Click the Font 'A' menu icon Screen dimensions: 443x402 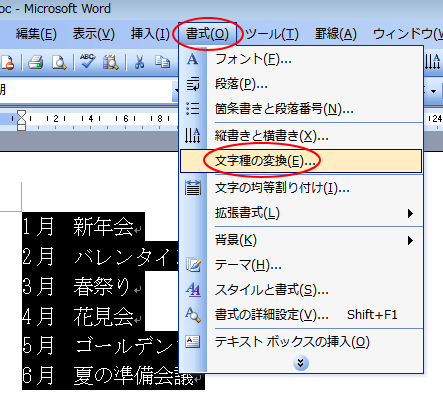click(193, 60)
